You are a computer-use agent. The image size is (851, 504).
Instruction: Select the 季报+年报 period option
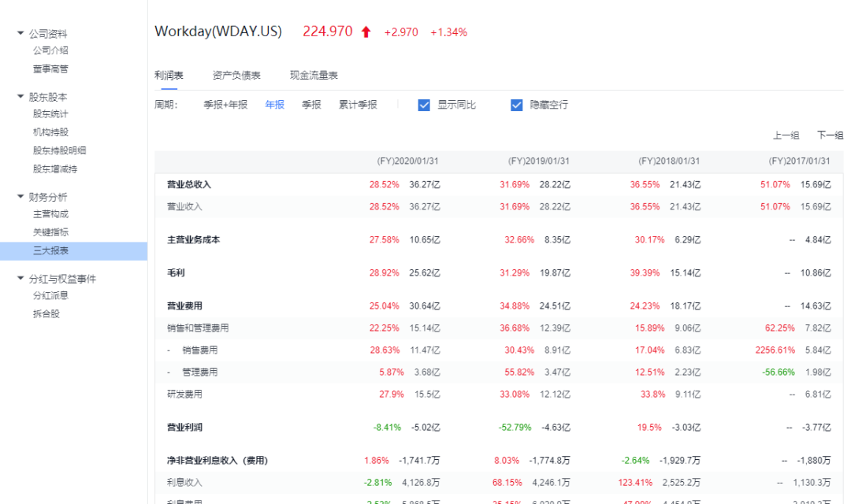point(225,105)
